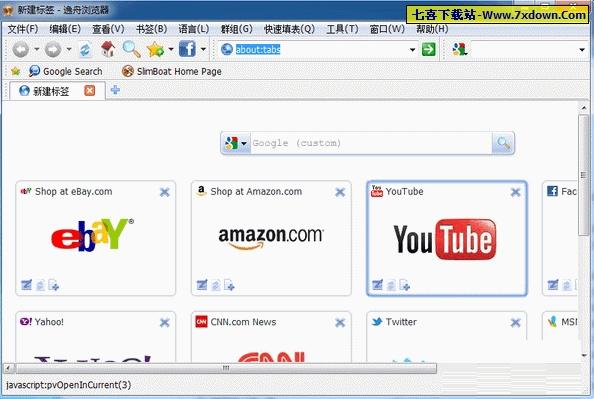The width and height of the screenshot is (594, 399).
Task: Open the eBay logo thumbnail
Action: click(92, 235)
